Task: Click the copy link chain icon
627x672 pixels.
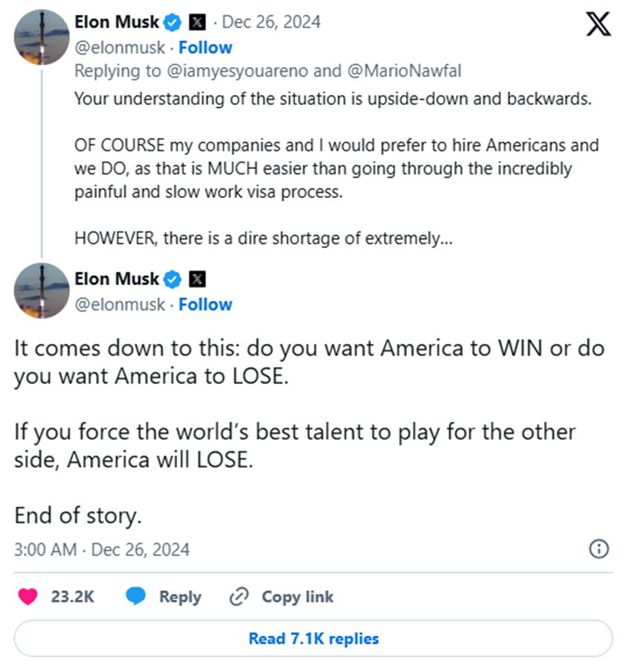Action: point(239,596)
